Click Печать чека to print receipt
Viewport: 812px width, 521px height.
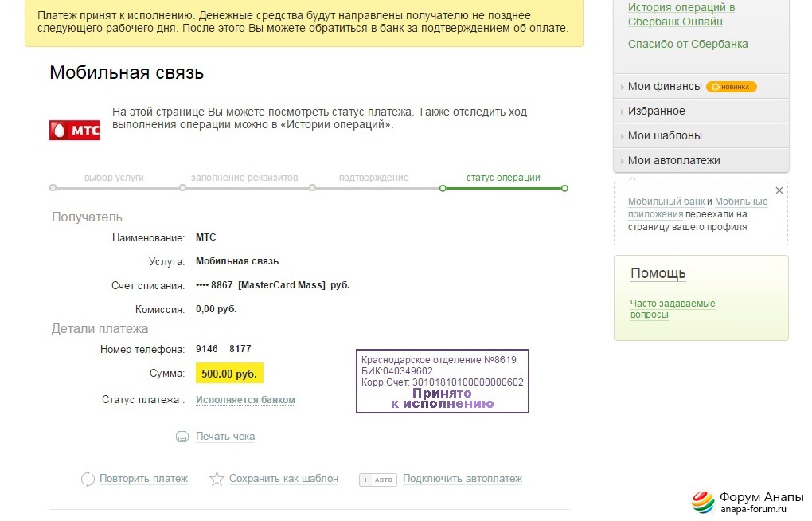[225, 437]
